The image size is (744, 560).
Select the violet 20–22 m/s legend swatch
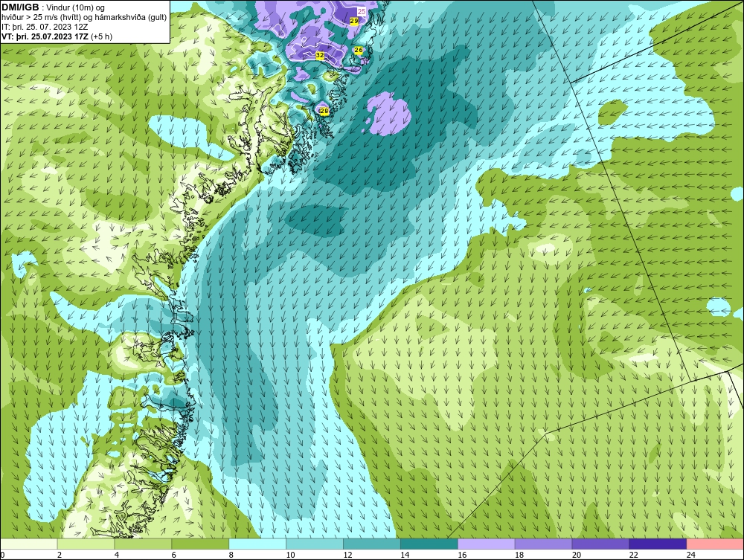(600, 544)
